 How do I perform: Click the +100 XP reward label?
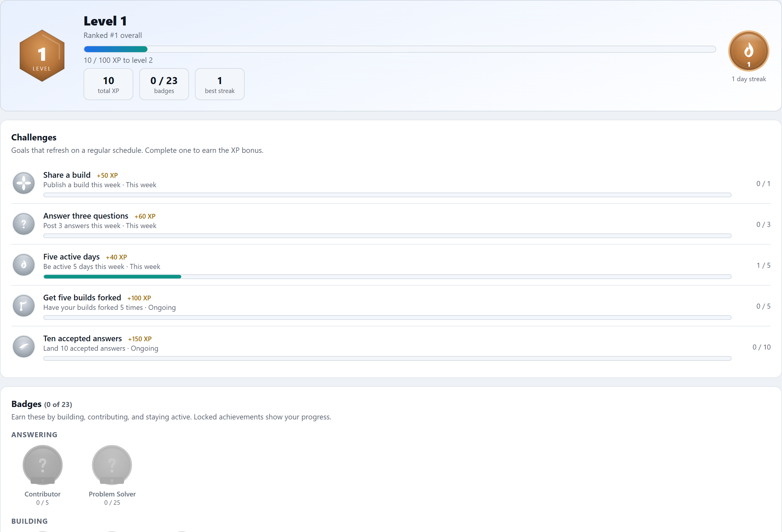pyautogui.click(x=139, y=298)
